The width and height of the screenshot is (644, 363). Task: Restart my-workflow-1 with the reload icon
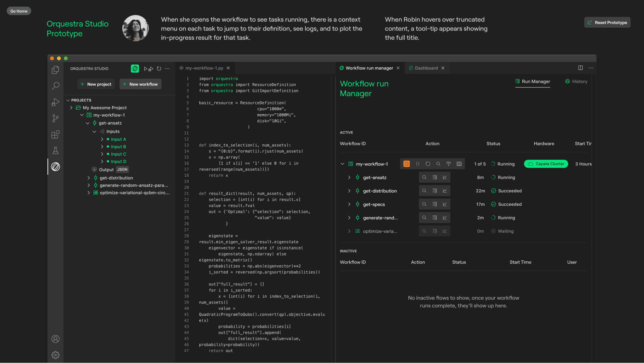coord(428,164)
